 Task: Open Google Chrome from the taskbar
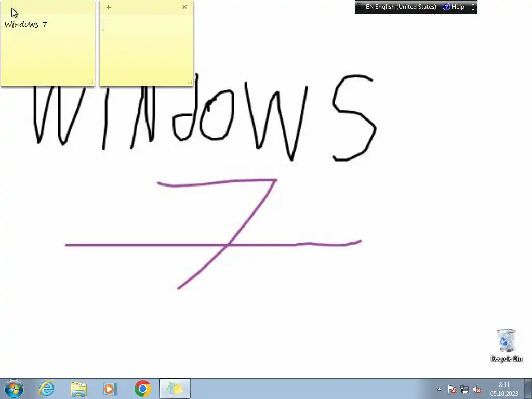(142, 389)
